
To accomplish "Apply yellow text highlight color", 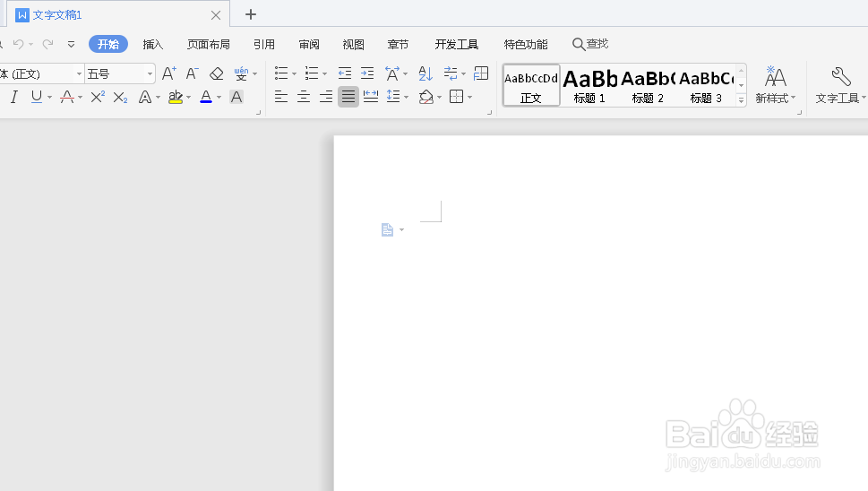I will click(176, 97).
